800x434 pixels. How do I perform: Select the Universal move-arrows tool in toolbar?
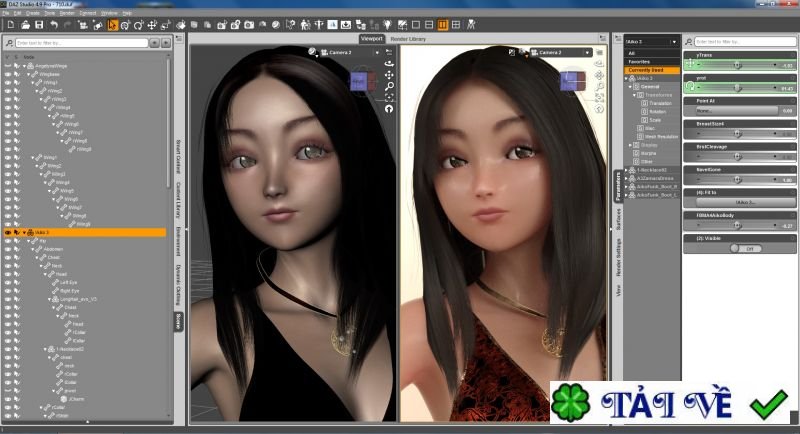click(152, 24)
